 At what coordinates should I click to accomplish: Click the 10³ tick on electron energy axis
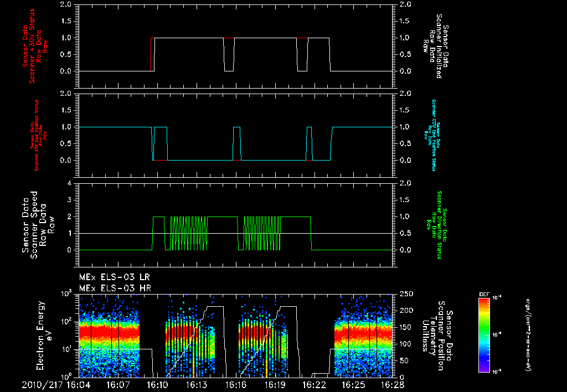point(66,293)
